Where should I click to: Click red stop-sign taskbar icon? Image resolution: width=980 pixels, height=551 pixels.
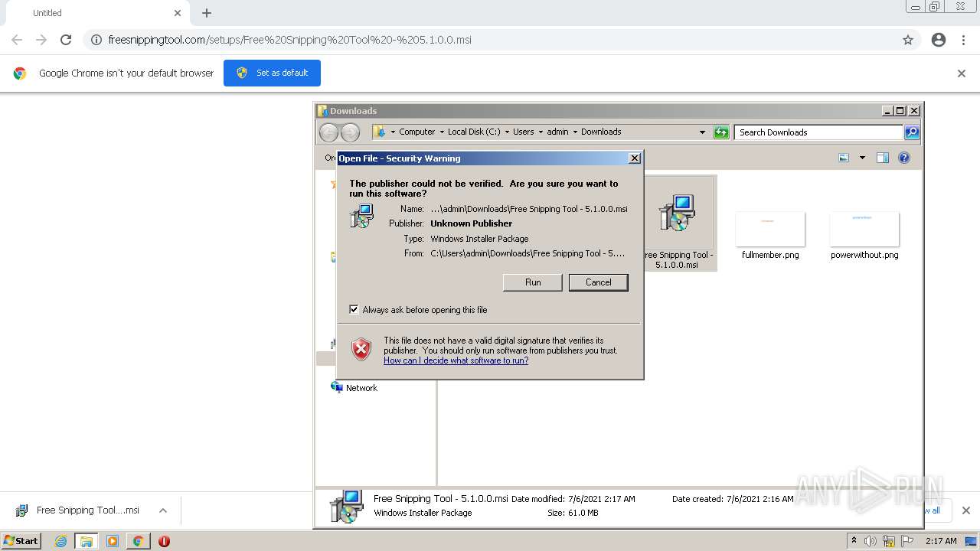click(x=164, y=541)
